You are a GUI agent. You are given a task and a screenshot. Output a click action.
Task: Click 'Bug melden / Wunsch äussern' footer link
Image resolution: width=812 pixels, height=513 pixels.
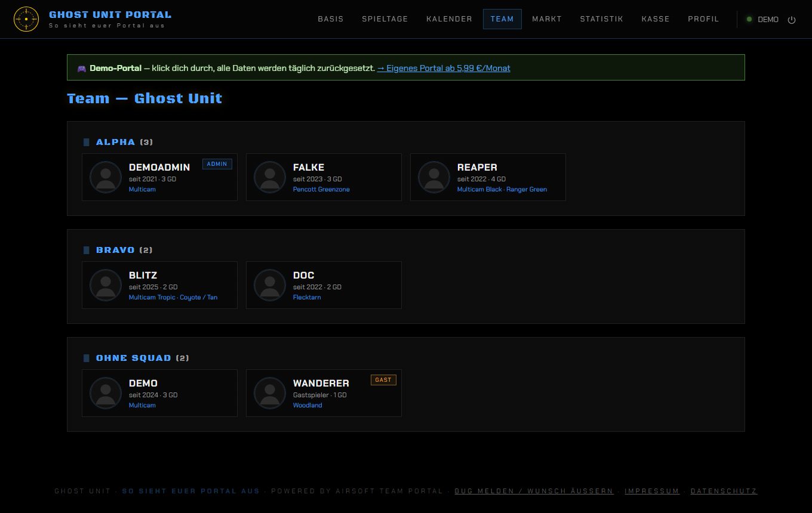pos(534,491)
